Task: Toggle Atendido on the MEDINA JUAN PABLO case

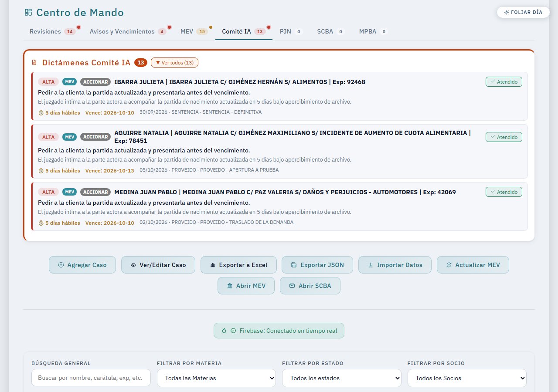Action: click(x=504, y=192)
